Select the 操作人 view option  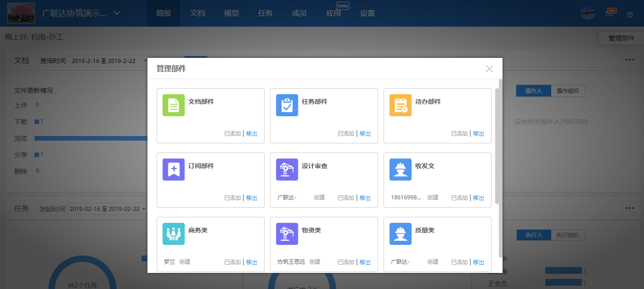(x=533, y=91)
